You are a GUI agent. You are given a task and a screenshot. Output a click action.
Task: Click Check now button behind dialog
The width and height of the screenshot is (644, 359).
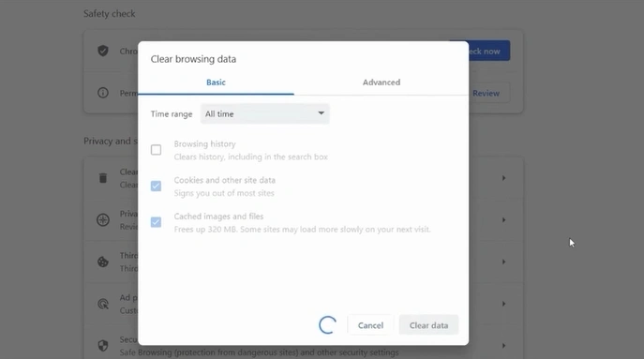point(488,51)
